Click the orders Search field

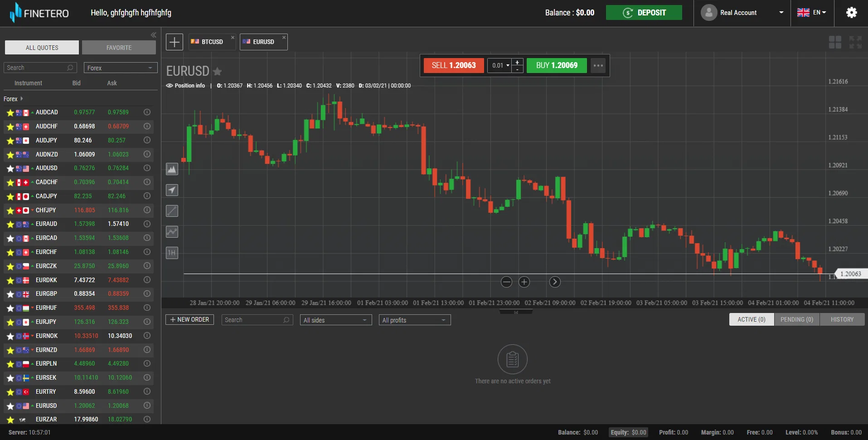257,320
